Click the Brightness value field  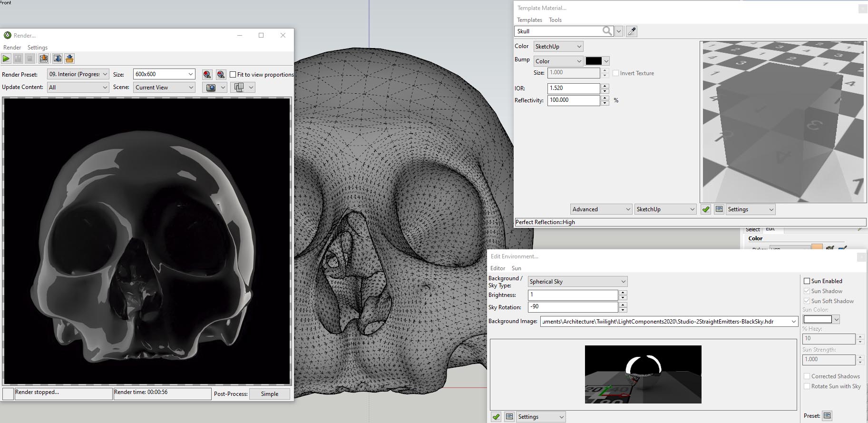click(x=573, y=295)
